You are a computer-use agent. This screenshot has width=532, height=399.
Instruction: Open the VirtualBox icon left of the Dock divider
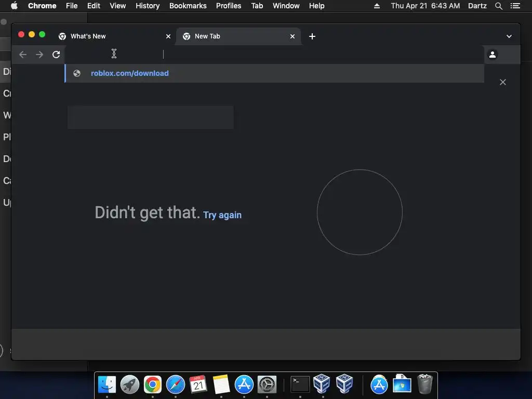point(345,384)
